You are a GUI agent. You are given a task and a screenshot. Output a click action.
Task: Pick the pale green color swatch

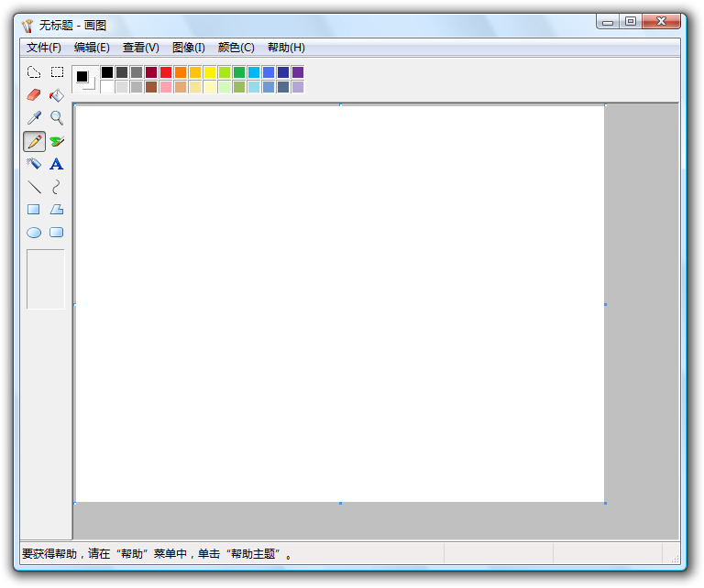[x=225, y=87]
